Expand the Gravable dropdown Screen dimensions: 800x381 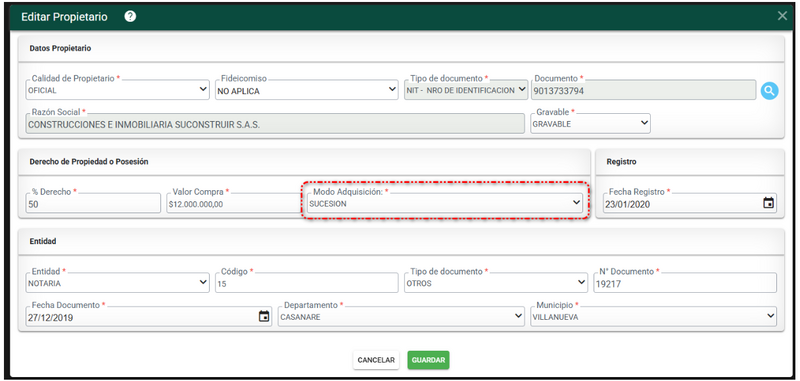pos(590,123)
